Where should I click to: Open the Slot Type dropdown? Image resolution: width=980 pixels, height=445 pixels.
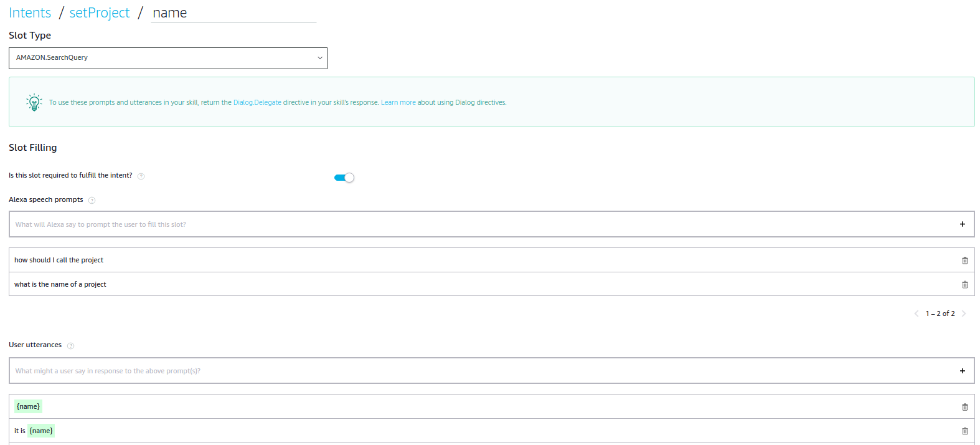(x=168, y=58)
